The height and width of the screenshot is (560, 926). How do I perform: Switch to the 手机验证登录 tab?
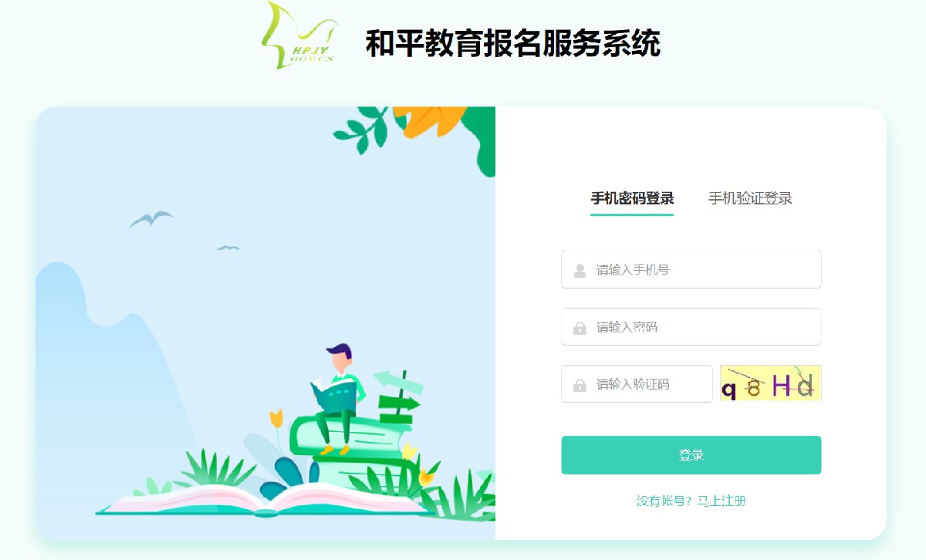coord(750,198)
